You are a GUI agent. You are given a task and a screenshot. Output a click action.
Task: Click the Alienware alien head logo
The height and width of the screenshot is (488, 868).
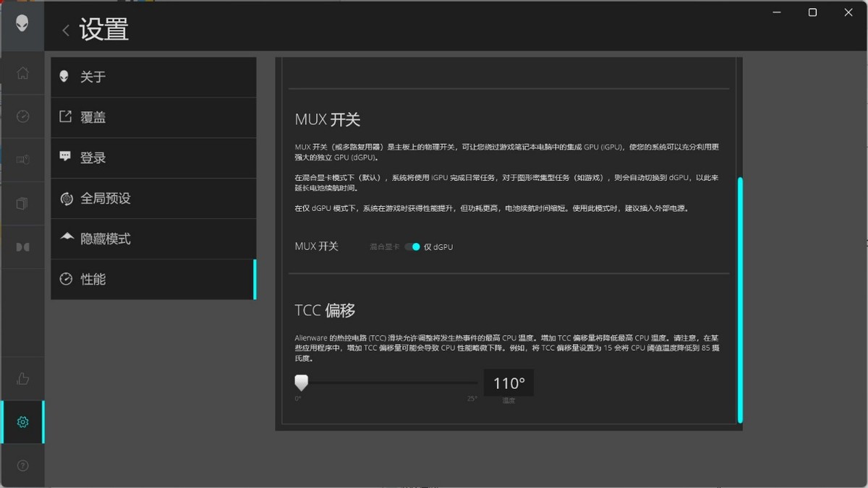(x=22, y=23)
